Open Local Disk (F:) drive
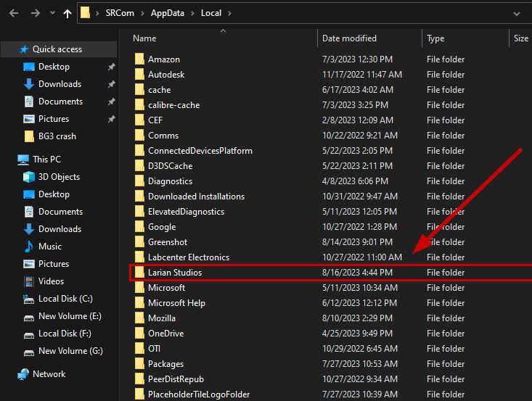532x401 pixels. (65, 334)
